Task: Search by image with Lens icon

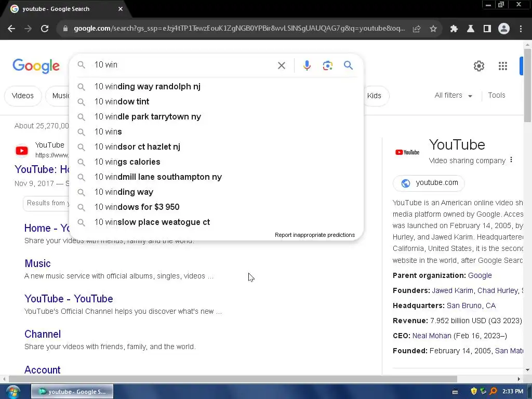Action: click(x=327, y=65)
